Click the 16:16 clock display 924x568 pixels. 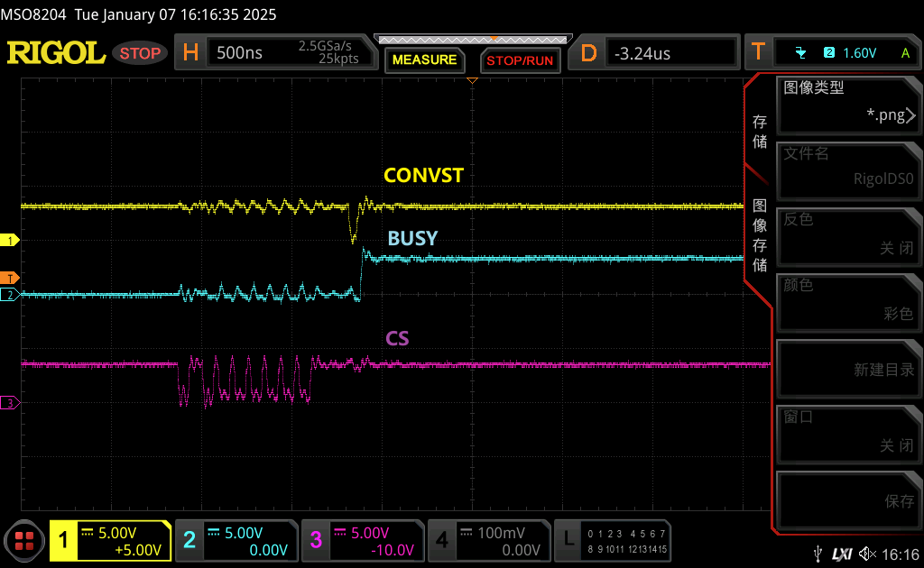pos(901,554)
